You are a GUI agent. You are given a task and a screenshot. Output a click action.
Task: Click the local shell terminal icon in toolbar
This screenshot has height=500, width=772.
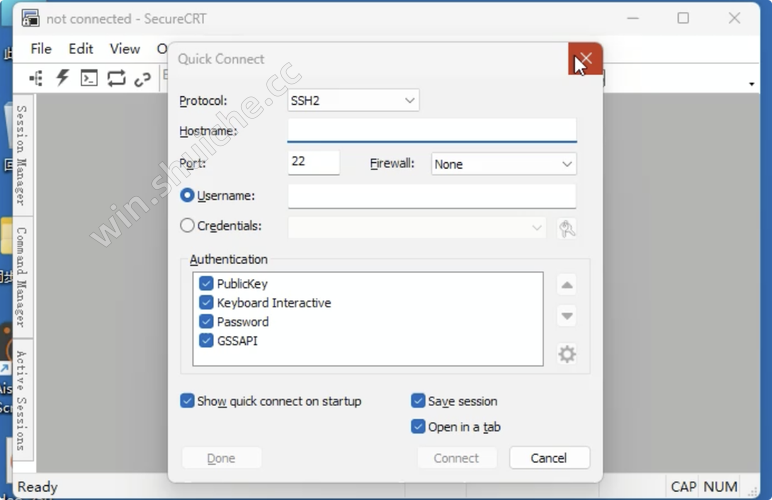(x=89, y=78)
